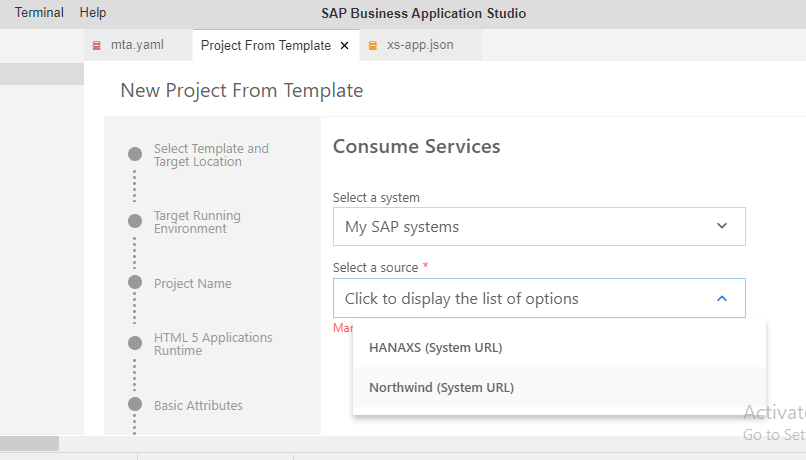This screenshot has width=806, height=460.
Task: Go to HTML 5 Applications Runtime step
Action: (213, 344)
